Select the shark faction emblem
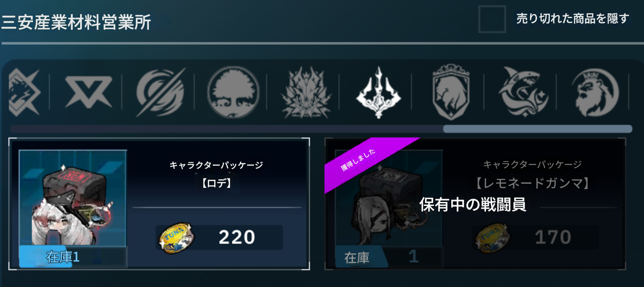This screenshot has width=644, height=287. [523, 92]
